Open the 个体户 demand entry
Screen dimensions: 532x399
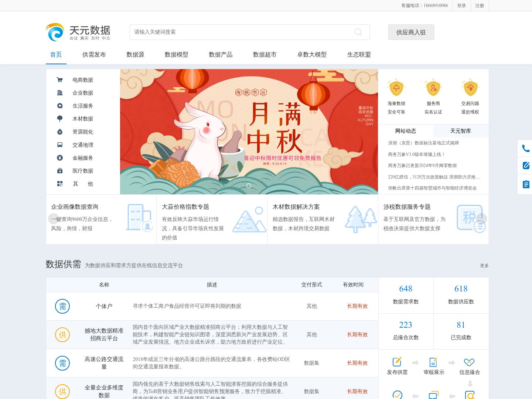(x=212, y=306)
